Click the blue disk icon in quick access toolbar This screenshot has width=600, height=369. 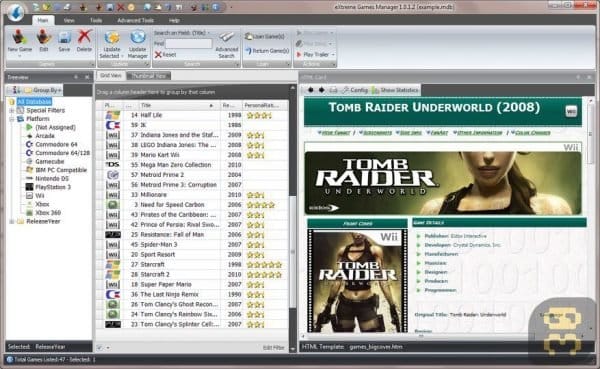pyautogui.click(x=110, y=7)
